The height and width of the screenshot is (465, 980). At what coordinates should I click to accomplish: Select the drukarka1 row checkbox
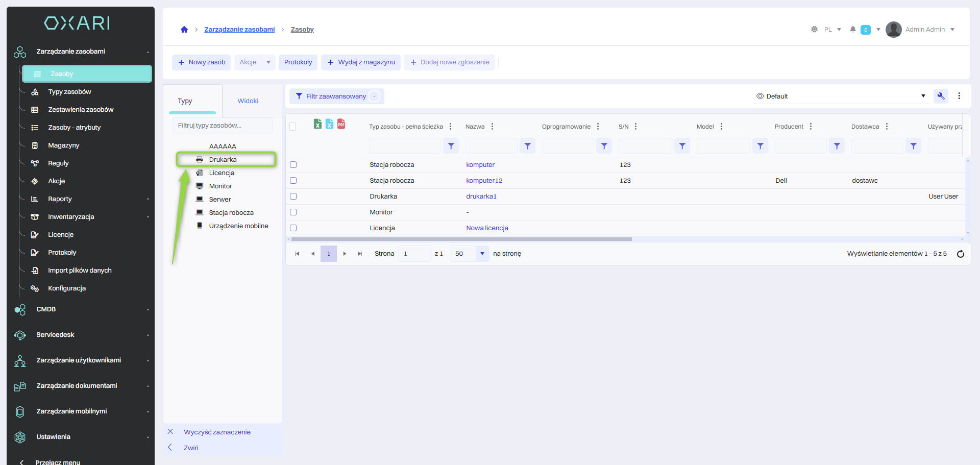pos(293,197)
